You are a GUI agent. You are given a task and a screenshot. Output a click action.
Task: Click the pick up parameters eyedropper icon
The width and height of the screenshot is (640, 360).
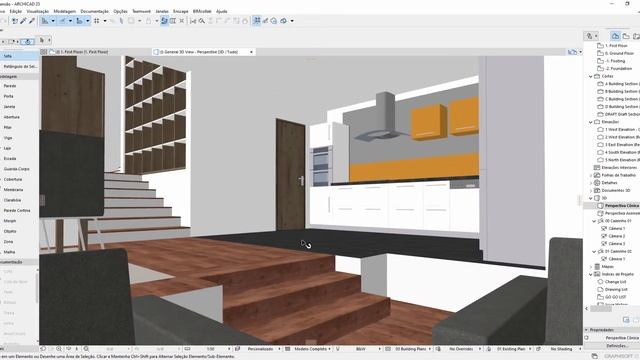(x=23, y=21)
